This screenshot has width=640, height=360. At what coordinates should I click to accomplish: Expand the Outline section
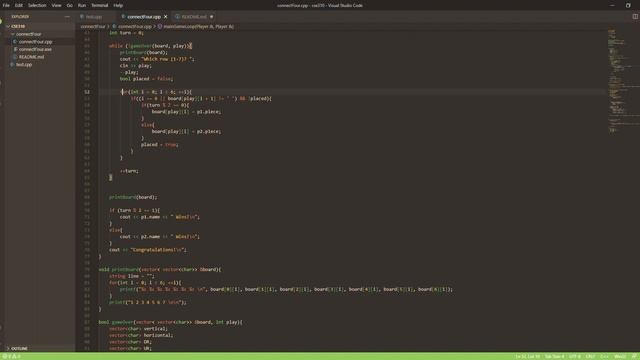(x=19, y=349)
